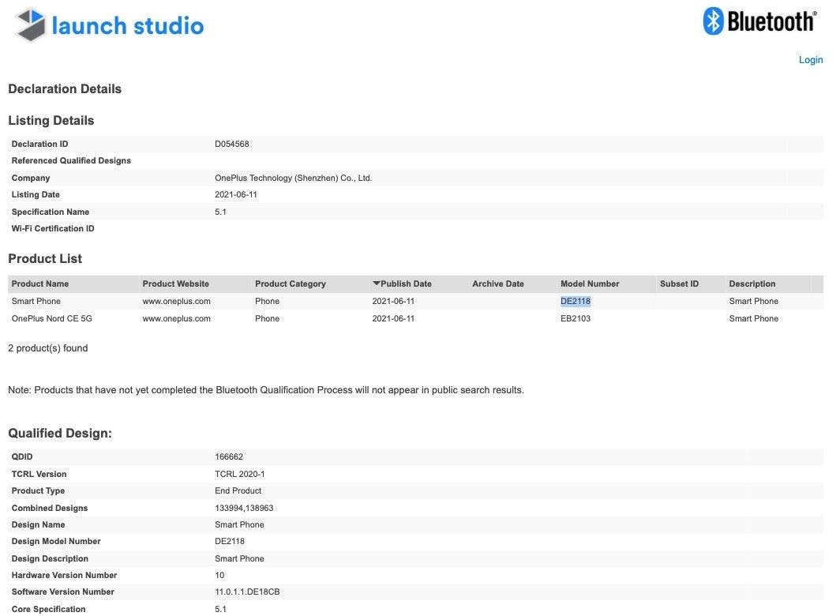Click the 2 product(s) found text

(47, 348)
